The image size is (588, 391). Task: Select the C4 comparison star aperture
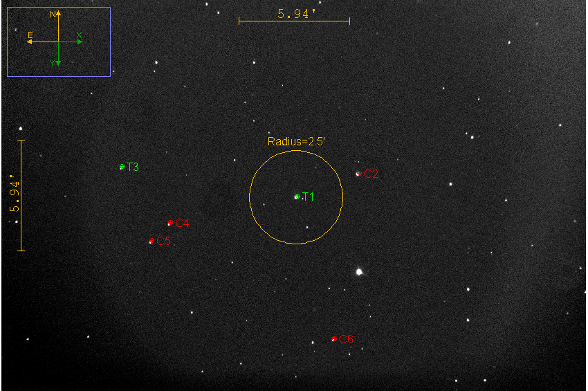point(170,223)
